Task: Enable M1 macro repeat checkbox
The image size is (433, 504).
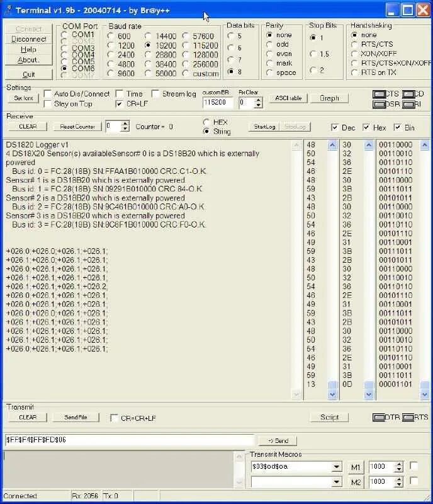Action: coord(414,466)
